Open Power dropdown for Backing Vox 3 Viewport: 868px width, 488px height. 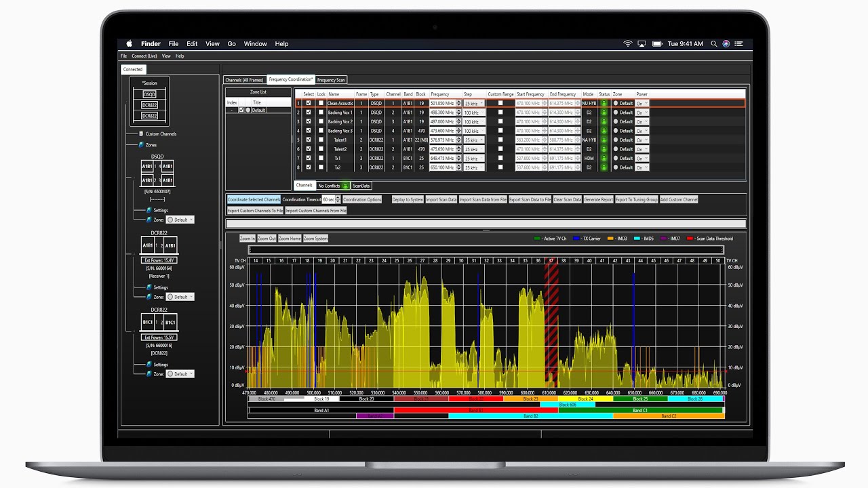pos(642,131)
